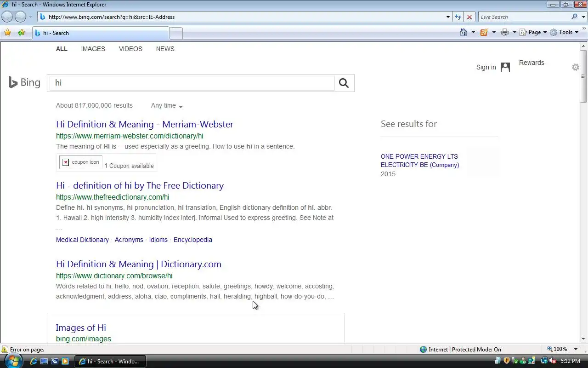This screenshot has height=368, width=588.
Task: Click the page vertical scrollbar thumb
Action: [583, 76]
